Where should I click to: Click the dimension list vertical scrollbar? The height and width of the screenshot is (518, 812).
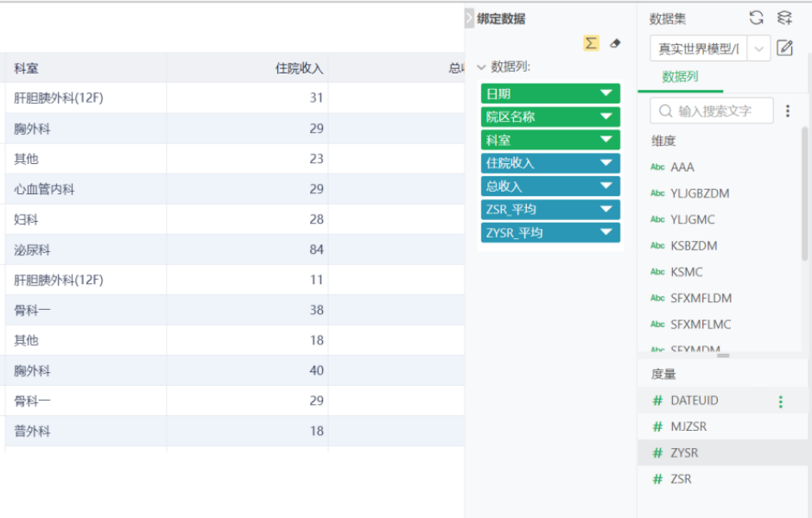coord(805,193)
